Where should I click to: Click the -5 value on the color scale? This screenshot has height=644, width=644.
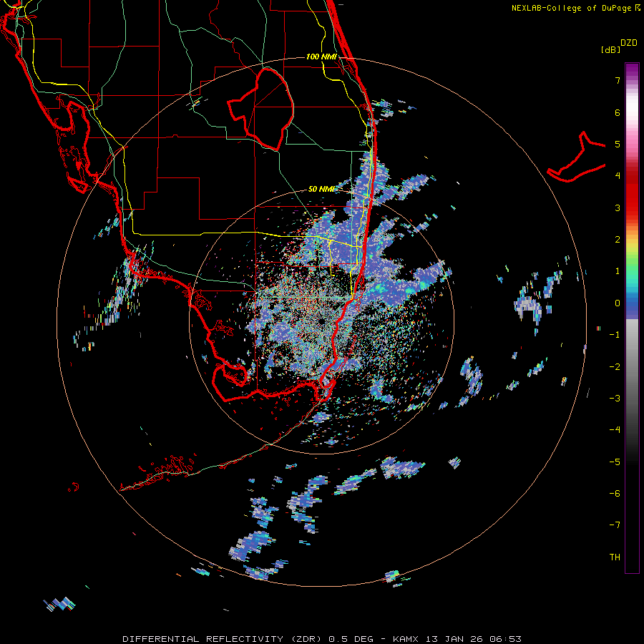pos(615,462)
